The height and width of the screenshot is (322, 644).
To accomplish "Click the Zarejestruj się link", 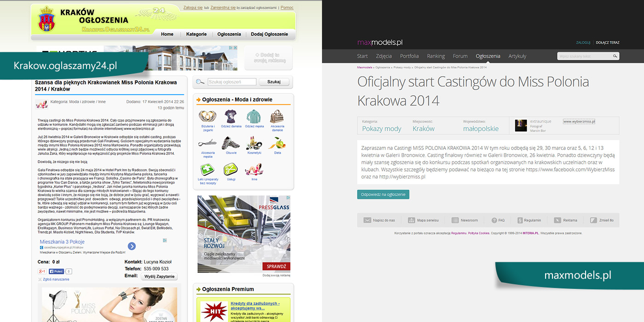I will [223, 8].
